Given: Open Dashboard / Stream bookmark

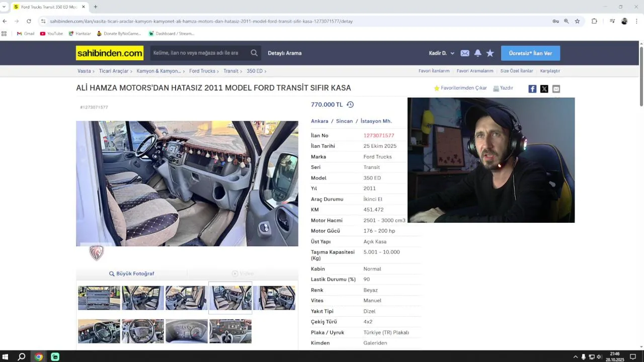Looking at the screenshot, I should 171,34.
